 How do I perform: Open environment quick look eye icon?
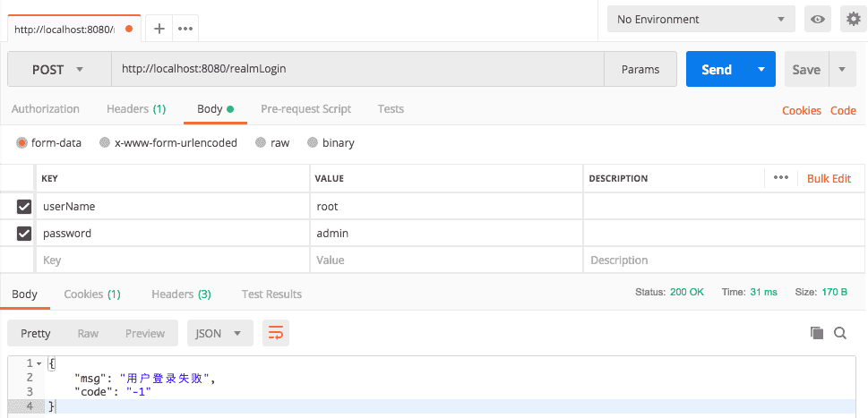pyautogui.click(x=816, y=19)
